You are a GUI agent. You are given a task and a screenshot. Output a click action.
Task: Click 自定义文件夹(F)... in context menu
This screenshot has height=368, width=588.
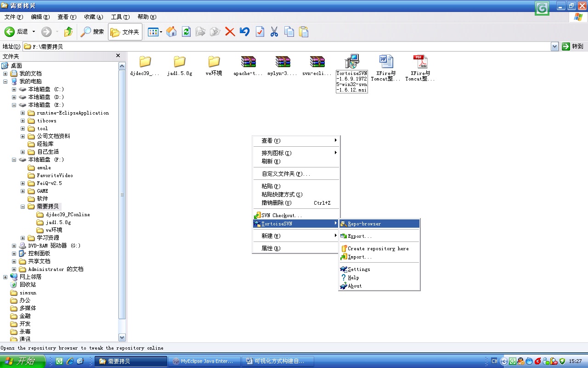[x=296, y=174]
